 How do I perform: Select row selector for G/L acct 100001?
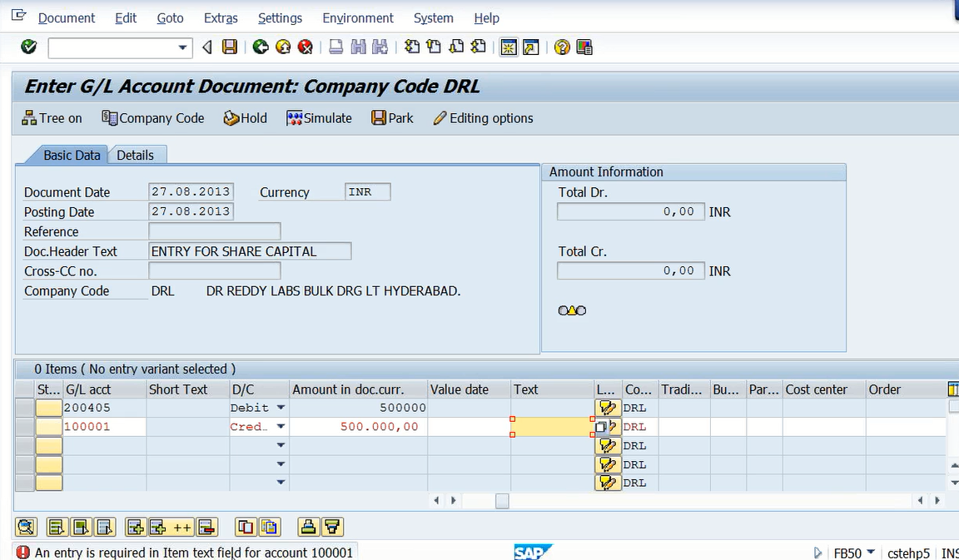(24, 427)
